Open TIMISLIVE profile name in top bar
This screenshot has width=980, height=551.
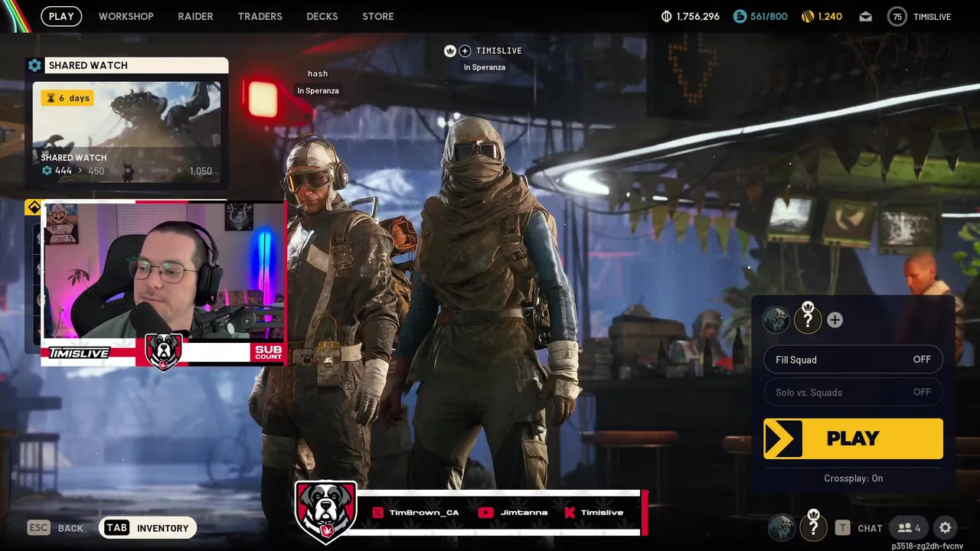coord(933,16)
